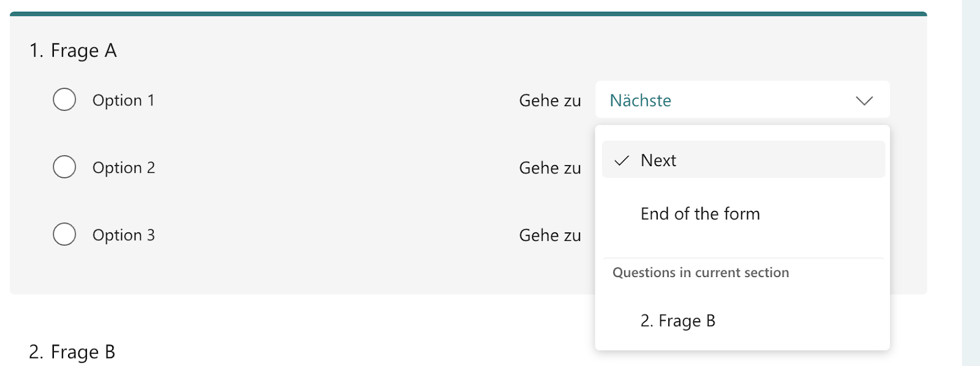Select the Option 1 radio button

click(x=64, y=99)
